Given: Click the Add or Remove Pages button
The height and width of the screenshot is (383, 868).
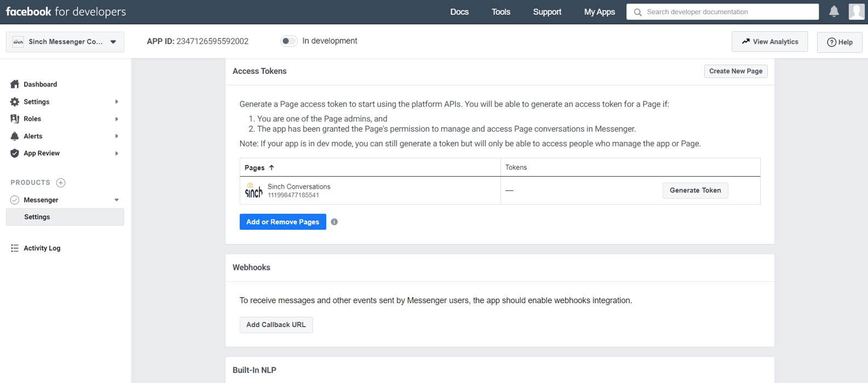Looking at the screenshot, I should coord(283,222).
